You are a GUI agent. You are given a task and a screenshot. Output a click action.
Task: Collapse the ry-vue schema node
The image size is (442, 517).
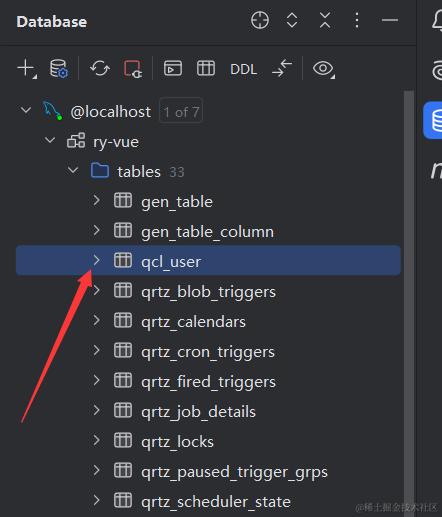(50, 140)
